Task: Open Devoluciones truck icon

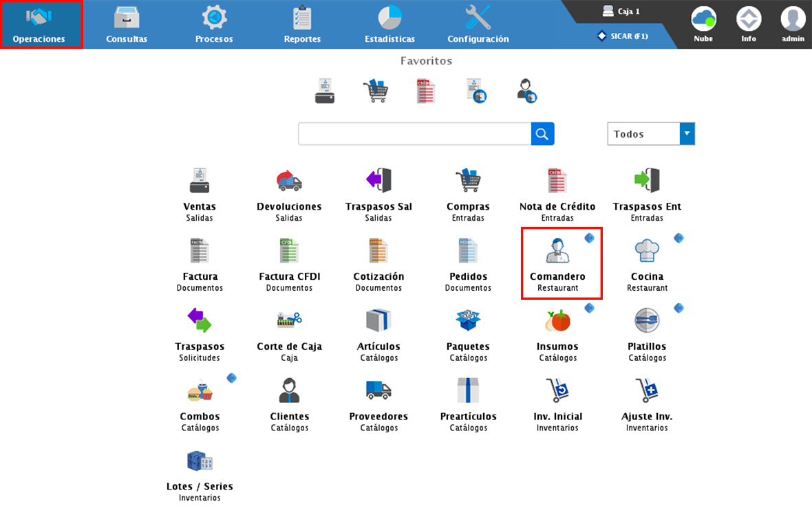Action: (289, 181)
